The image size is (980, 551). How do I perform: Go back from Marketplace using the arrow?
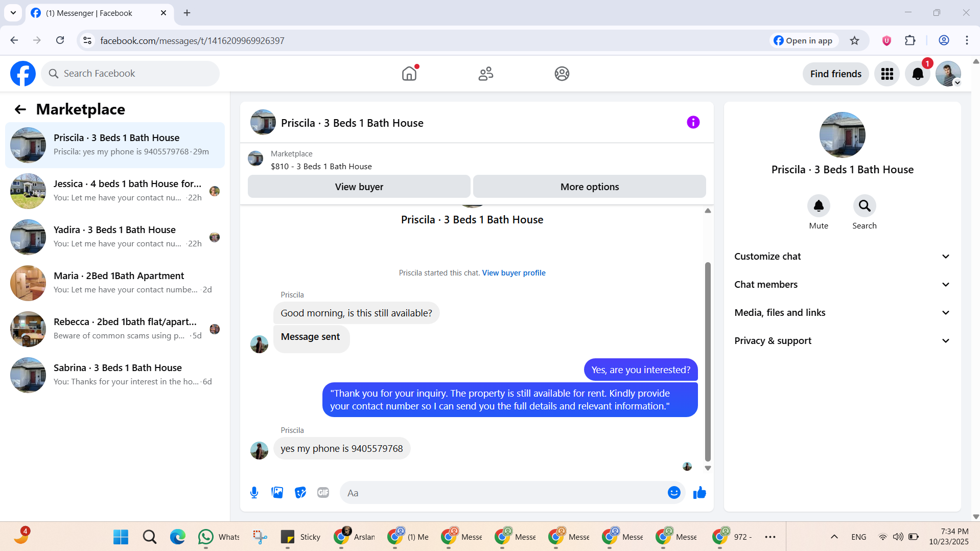[x=20, y=109]
